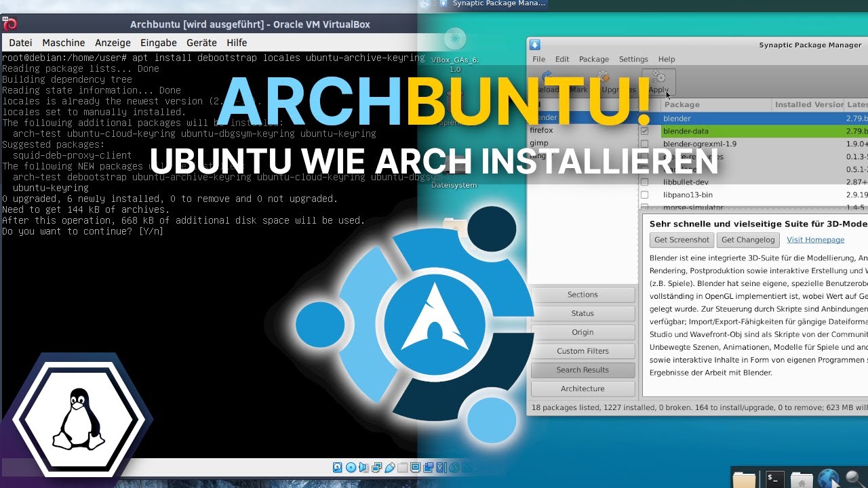Uncheck the blender-data package checkbox

[644, 131]
